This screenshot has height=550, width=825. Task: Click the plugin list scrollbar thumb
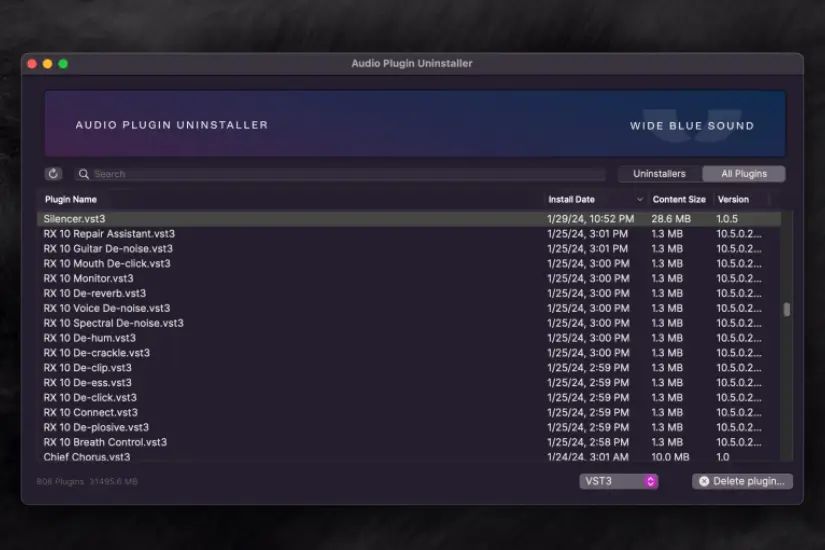787,309
